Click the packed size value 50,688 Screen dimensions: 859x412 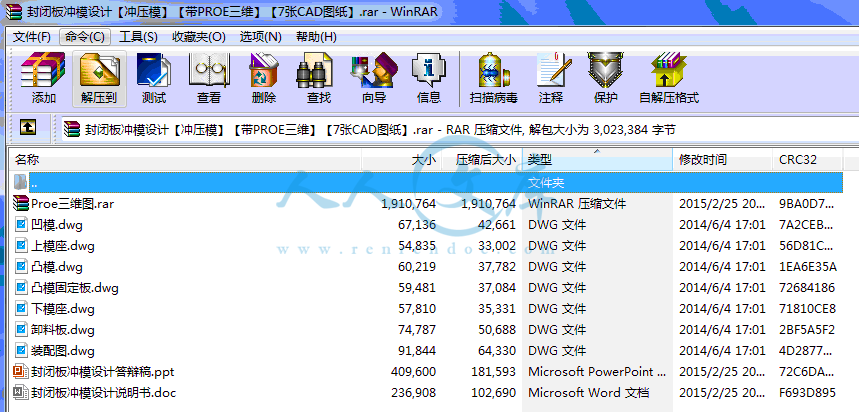(496, 330)
